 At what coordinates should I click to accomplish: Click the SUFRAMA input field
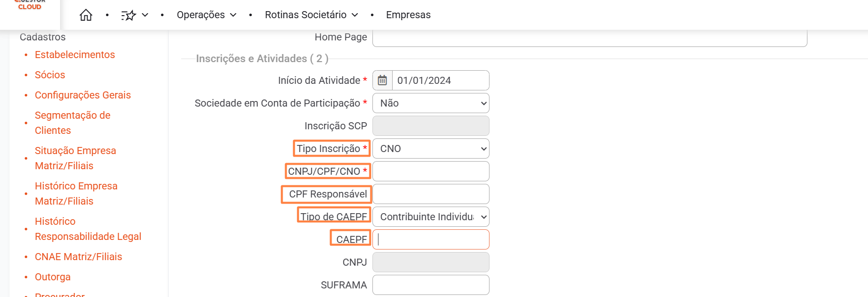(431, 285)
